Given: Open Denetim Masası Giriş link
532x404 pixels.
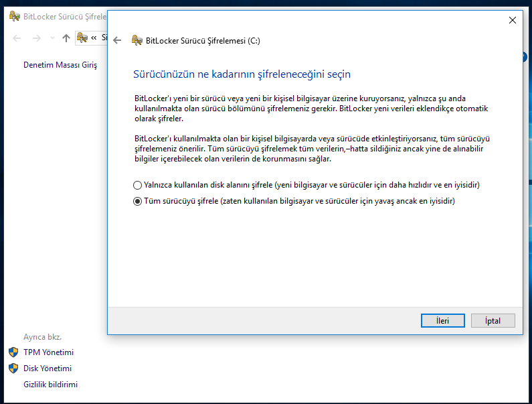Looking at the screenshot, I should (60, 65).
